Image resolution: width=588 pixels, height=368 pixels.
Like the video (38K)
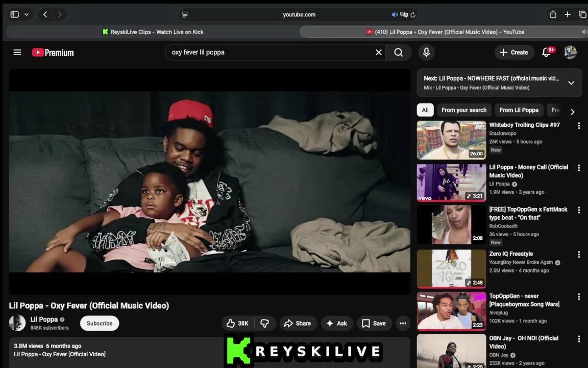click(x=238, y=324)
